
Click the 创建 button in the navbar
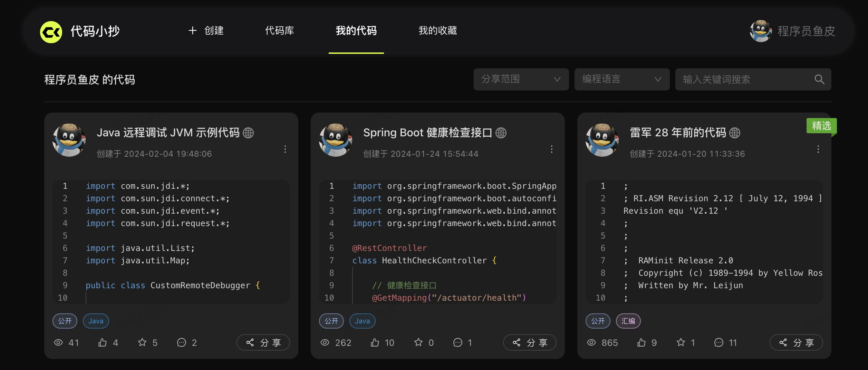[x=206, y=31]
